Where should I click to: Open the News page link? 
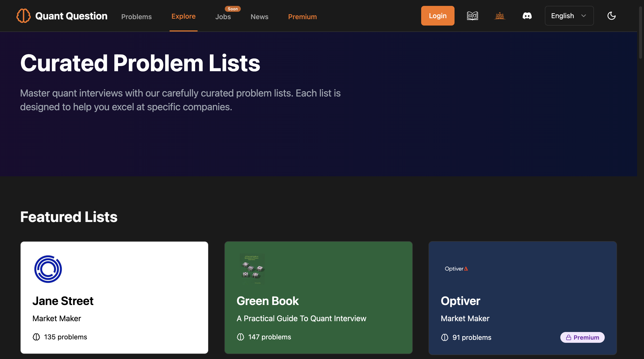259,16
